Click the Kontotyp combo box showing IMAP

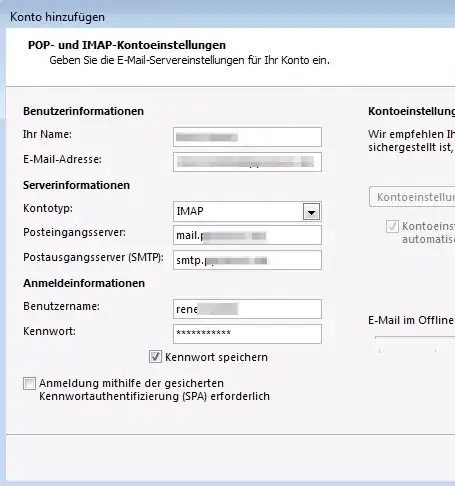247,211
